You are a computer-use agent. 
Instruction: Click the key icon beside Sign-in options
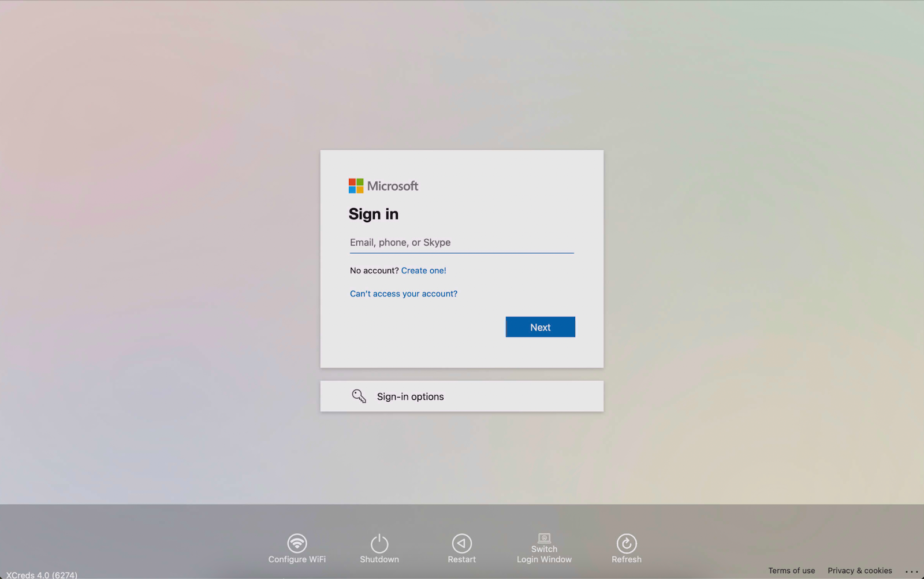coord(359,396)
